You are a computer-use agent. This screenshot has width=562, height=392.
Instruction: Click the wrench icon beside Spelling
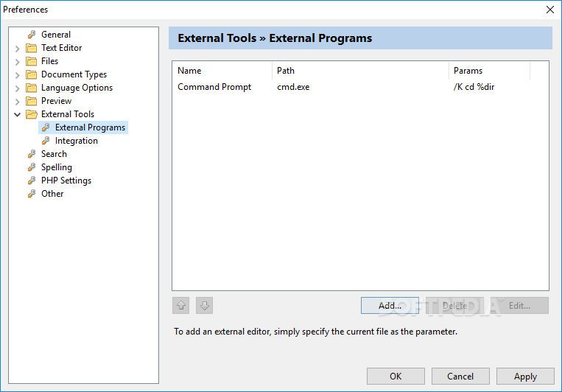pos(32,167)
